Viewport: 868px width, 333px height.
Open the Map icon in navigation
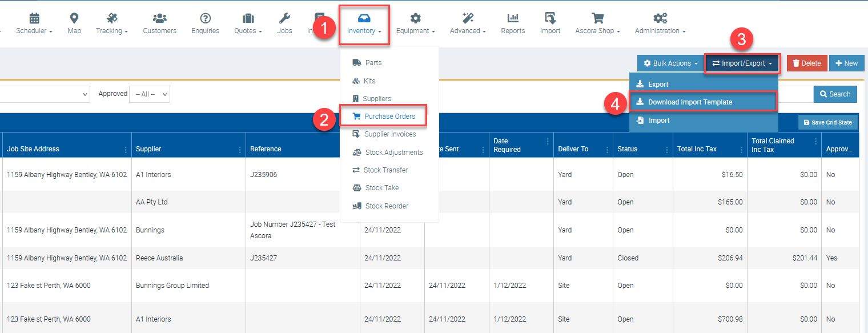(74, 19)
